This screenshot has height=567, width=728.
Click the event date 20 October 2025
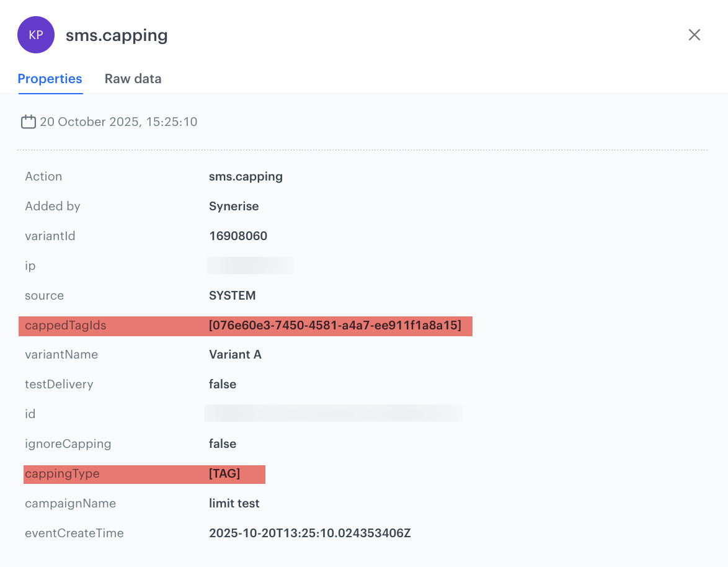click(118, 122)
